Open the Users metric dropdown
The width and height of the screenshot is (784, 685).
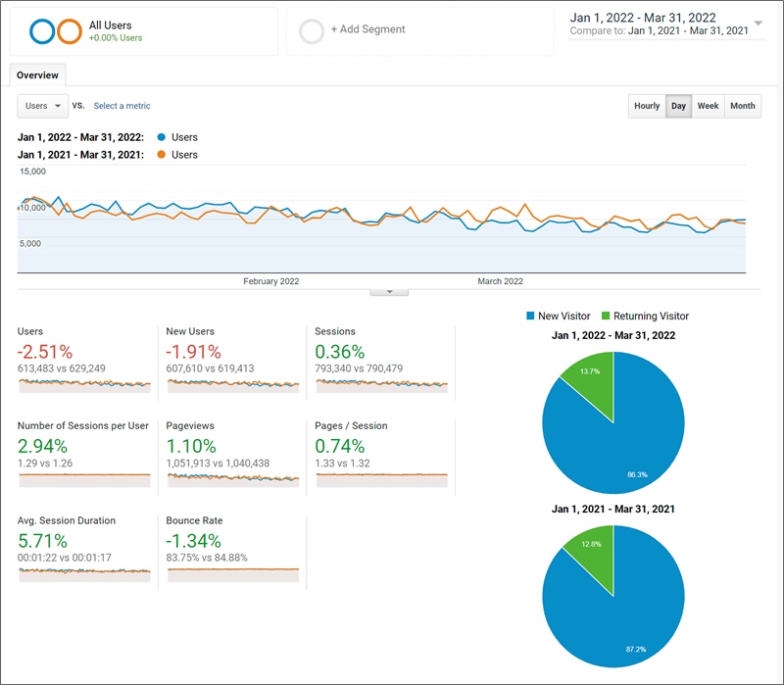(42, 106)
